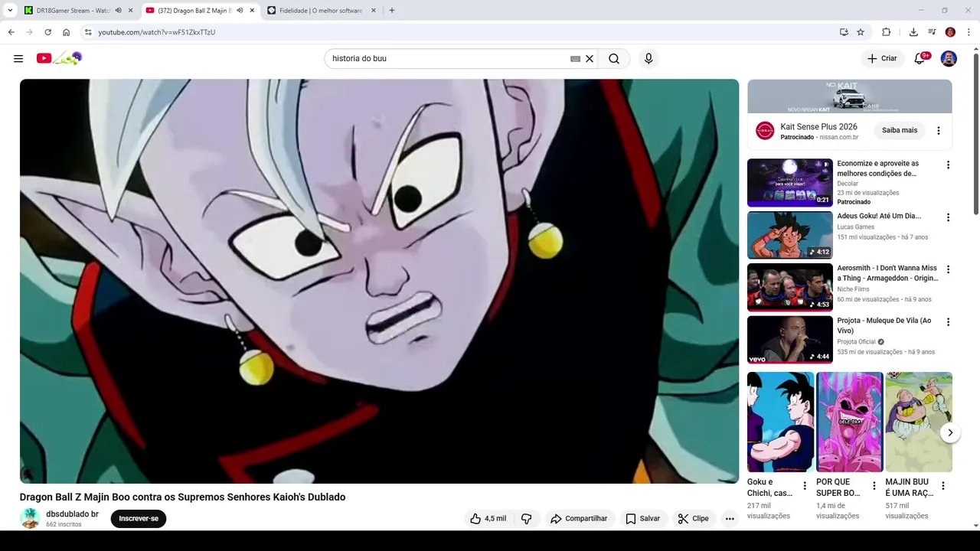Open Chrome three-dot menu

(969, 32)
